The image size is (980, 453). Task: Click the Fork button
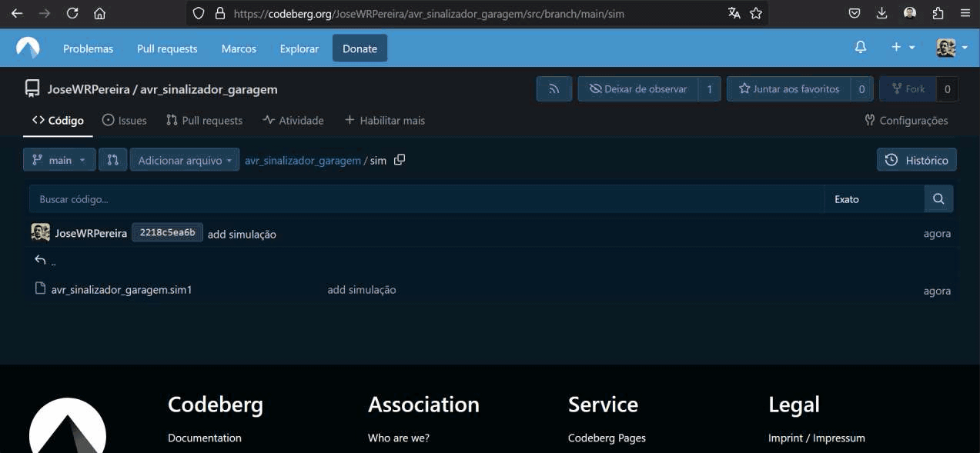908,89
